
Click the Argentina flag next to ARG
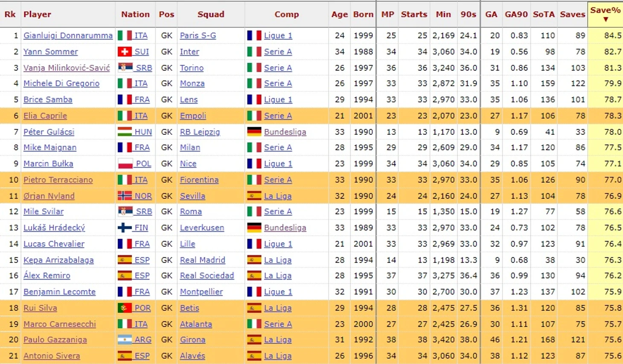125,340
